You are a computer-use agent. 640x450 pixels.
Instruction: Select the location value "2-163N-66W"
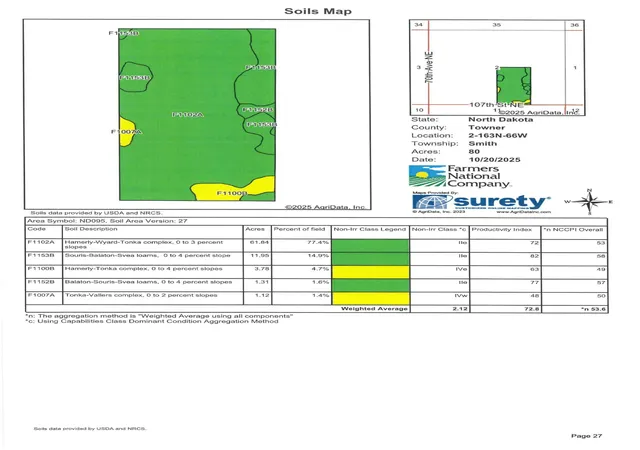(x=498, y=135)
